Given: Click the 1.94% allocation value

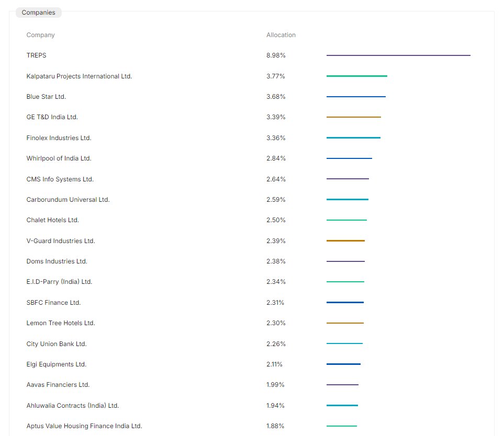Looking at the screenshot, I should pos(275,406).
